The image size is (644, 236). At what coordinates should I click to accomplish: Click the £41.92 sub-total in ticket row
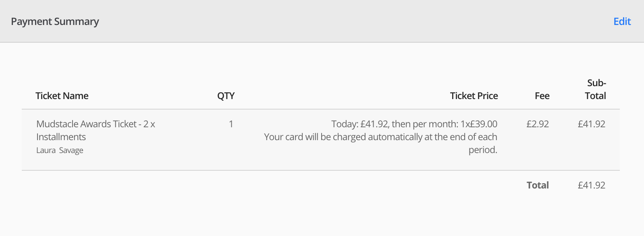click(x=591, y=124)
